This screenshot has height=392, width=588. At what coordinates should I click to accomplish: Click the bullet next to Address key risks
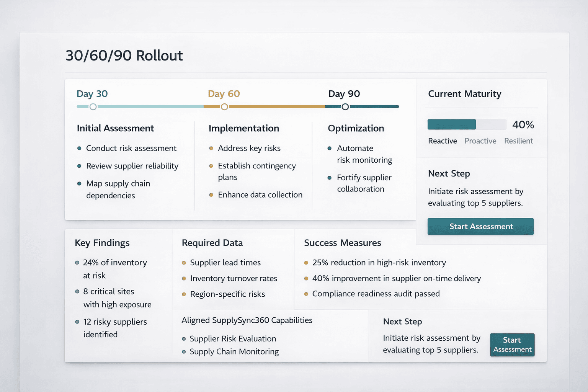212,148
